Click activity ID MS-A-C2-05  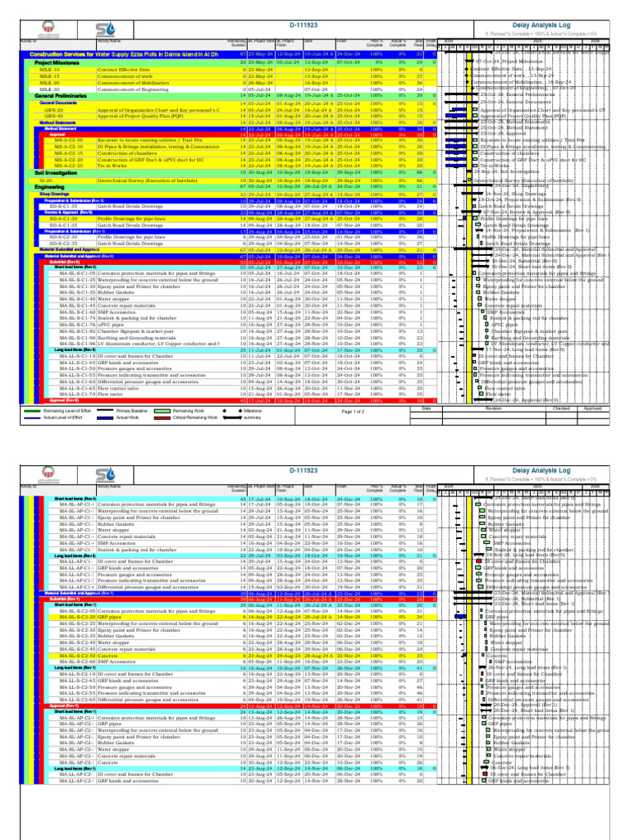69,140
